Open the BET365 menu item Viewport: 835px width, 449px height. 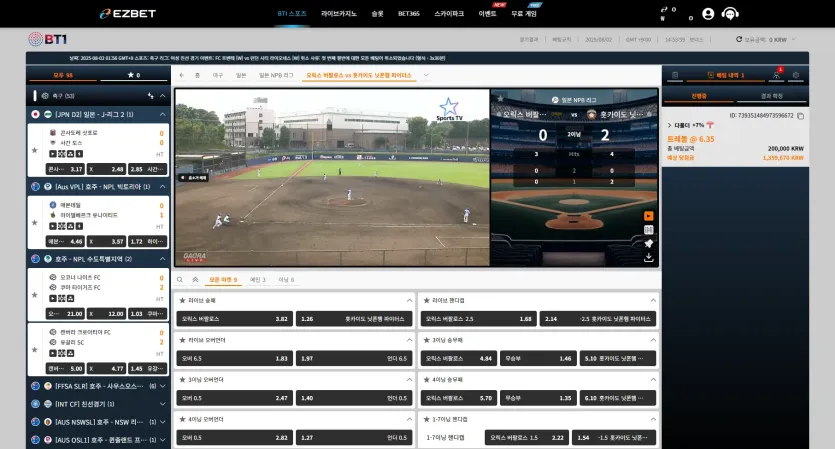tap(408, 14)
